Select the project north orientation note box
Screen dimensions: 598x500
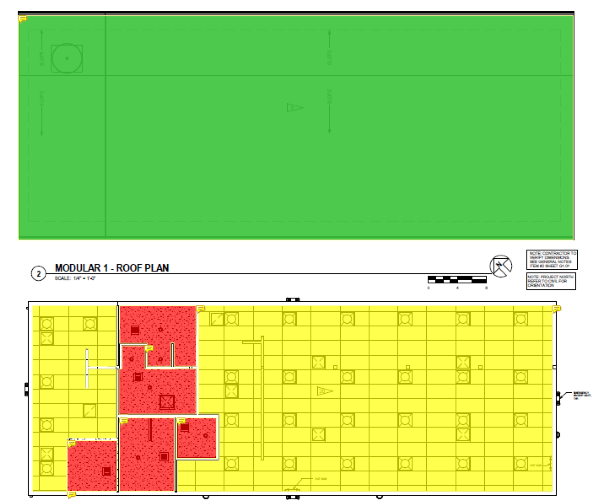pos(551,281)
